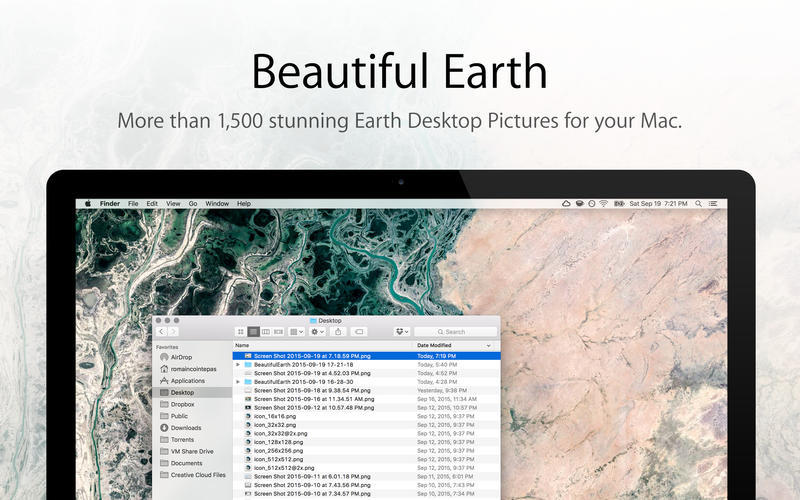Click the Edit Tags toolbar button
Viewport: 800px width, 500px height.
tap(360, 331)
